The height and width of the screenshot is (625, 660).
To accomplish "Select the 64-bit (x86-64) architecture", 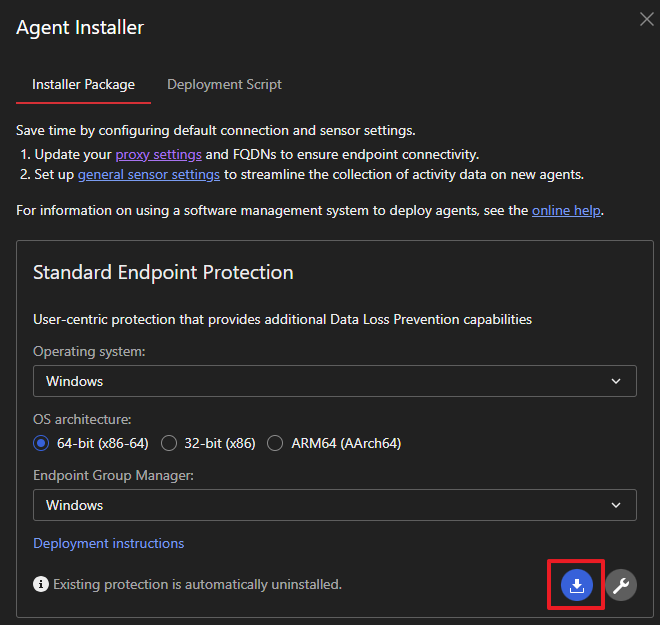I will [x=41, y=443].
